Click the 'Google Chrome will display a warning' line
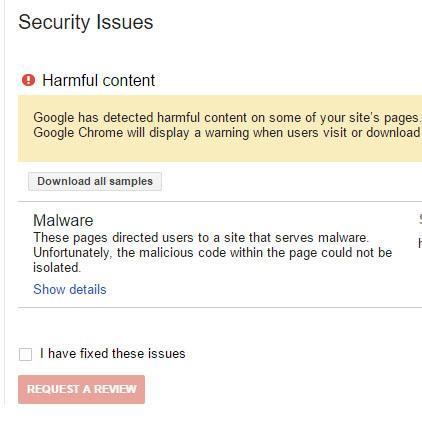 [227, 133]
